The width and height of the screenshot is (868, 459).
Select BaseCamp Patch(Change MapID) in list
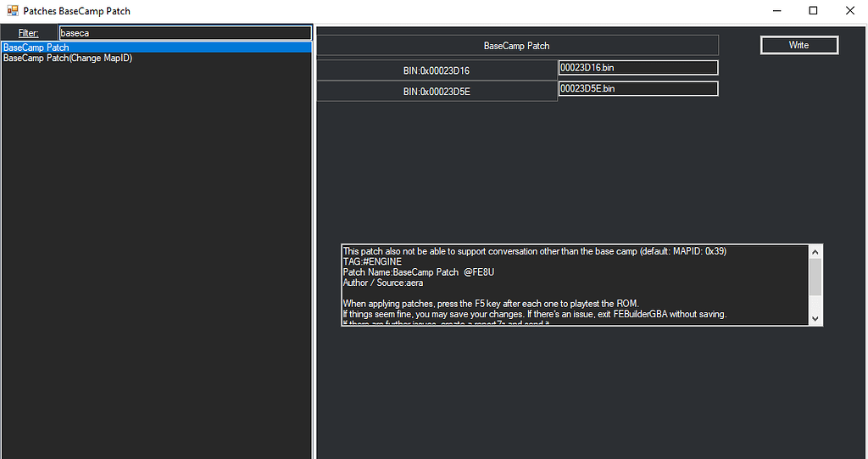click(68, 59)
